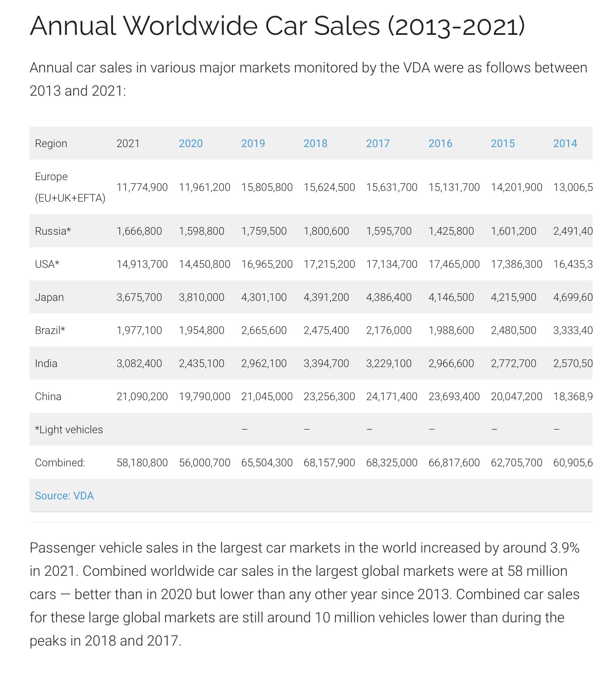Click the Combined 2021 total 58,180,800

click(142, 463)
